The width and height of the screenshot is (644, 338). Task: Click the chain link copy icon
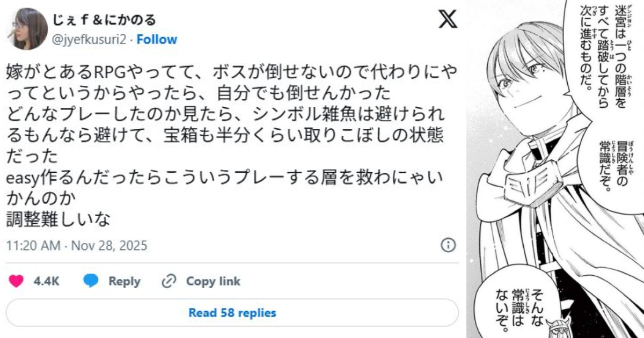[169, 281]
